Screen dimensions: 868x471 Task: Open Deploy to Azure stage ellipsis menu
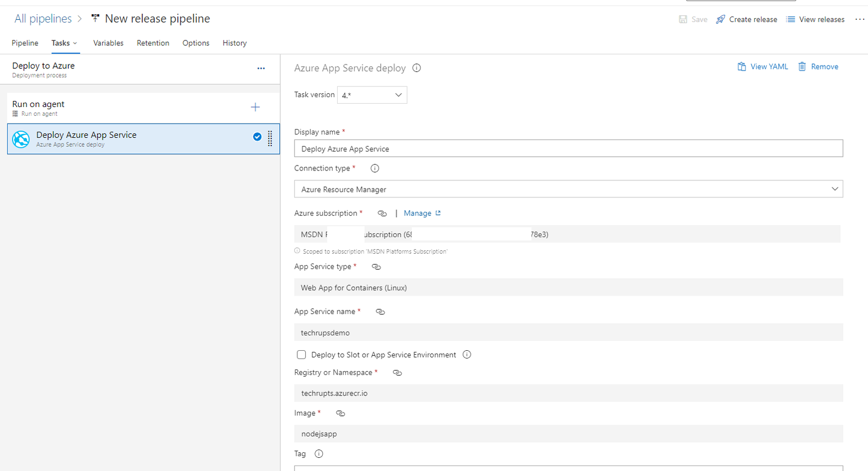pos(261,68)
